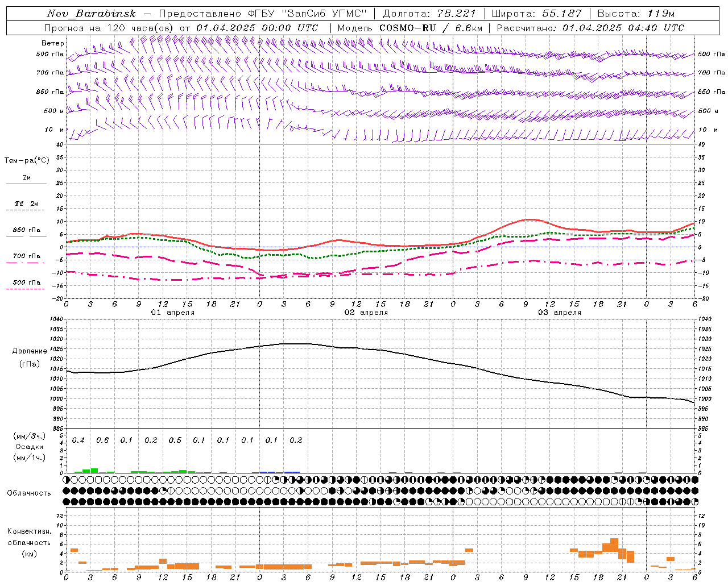This screenshot has height=582, width=728.
Task: Click the "(км)" unit label for convective clouds
Action: (30, 554)
